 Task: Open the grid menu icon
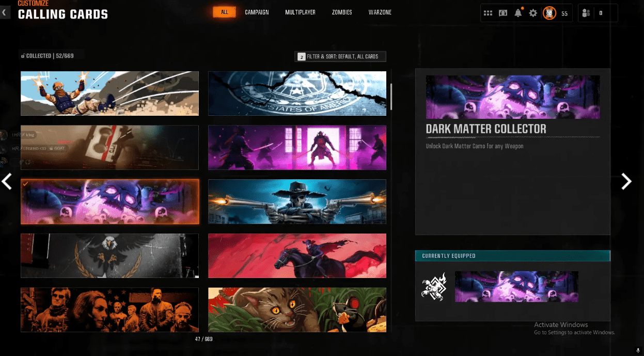pyautogui.click(x=488, y=13)
